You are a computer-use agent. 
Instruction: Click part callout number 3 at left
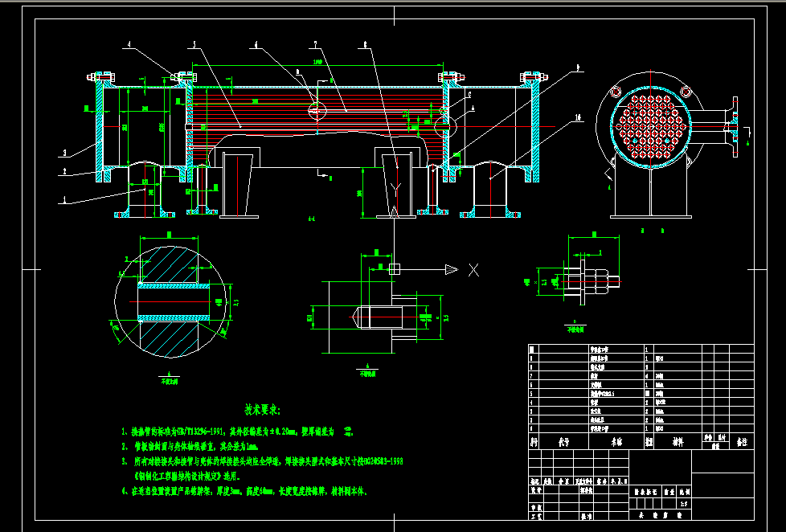click(64, 153)
